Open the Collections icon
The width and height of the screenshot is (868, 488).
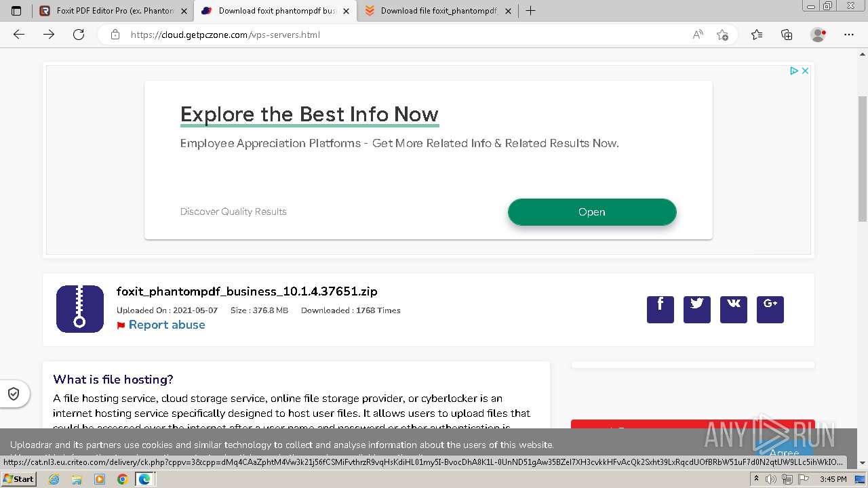[787, 35]
